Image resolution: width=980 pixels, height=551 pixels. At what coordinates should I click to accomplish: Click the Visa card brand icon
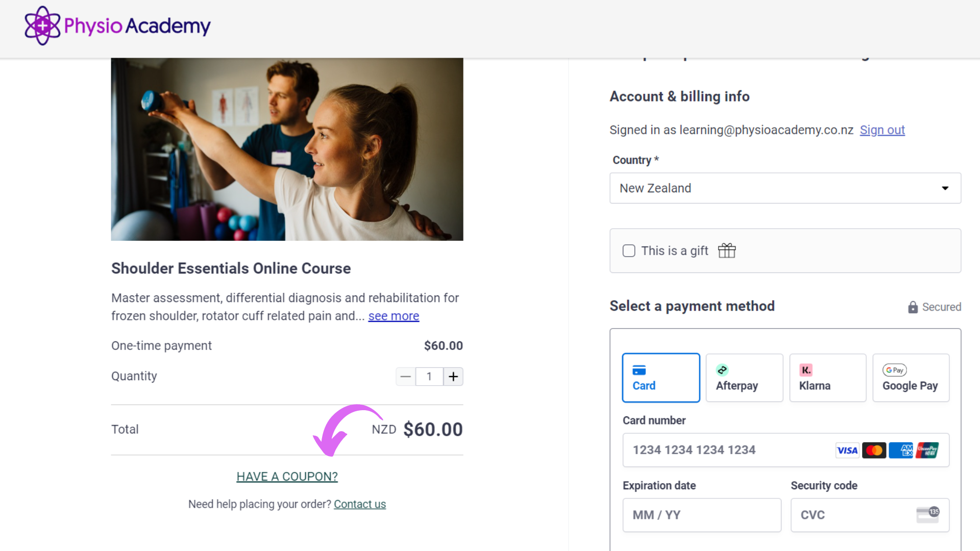847,450
